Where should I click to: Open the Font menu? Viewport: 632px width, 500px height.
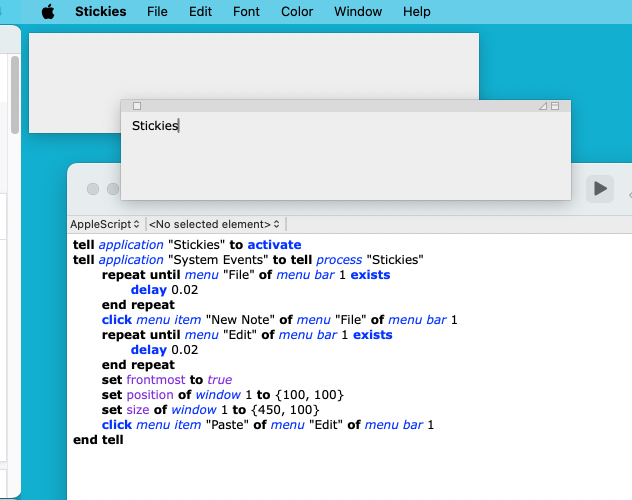pyautogui.click(x=246, y=12)
